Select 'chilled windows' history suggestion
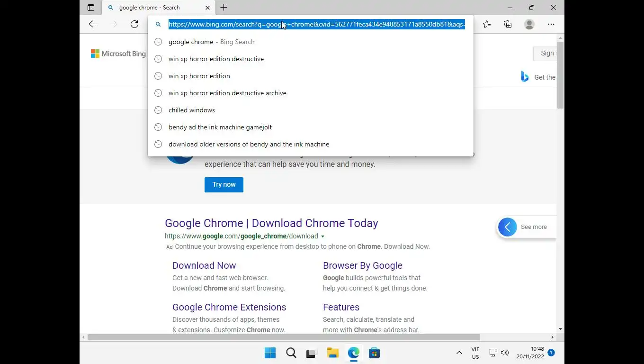Viewport: 644px width, 364px height. pyautogui.click(x=311, y=110)
